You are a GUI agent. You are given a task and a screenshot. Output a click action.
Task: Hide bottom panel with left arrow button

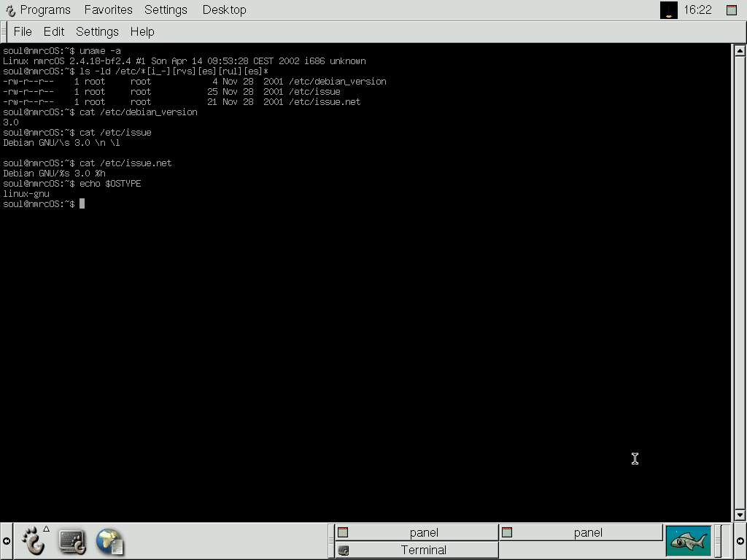[6, 541]
